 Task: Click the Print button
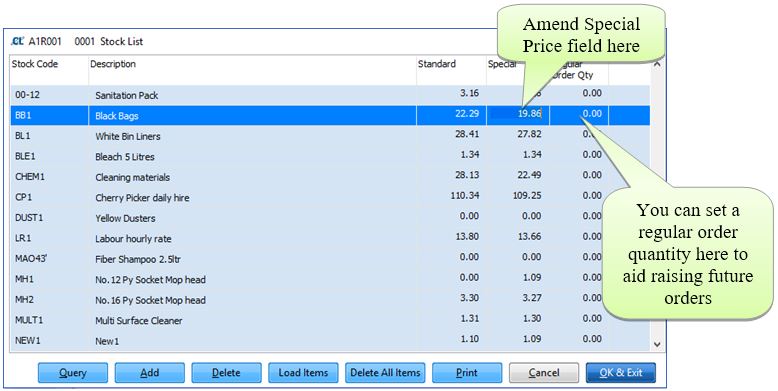[467, 373]
